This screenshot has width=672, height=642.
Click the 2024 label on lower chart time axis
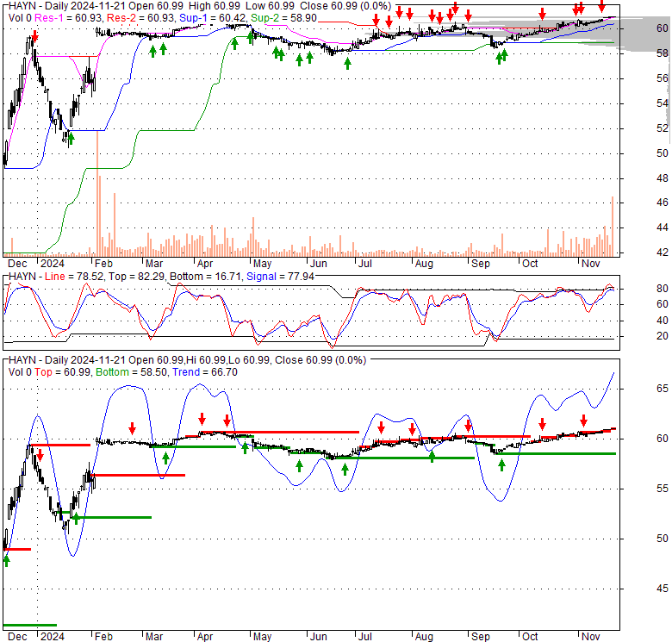(53, 637)
